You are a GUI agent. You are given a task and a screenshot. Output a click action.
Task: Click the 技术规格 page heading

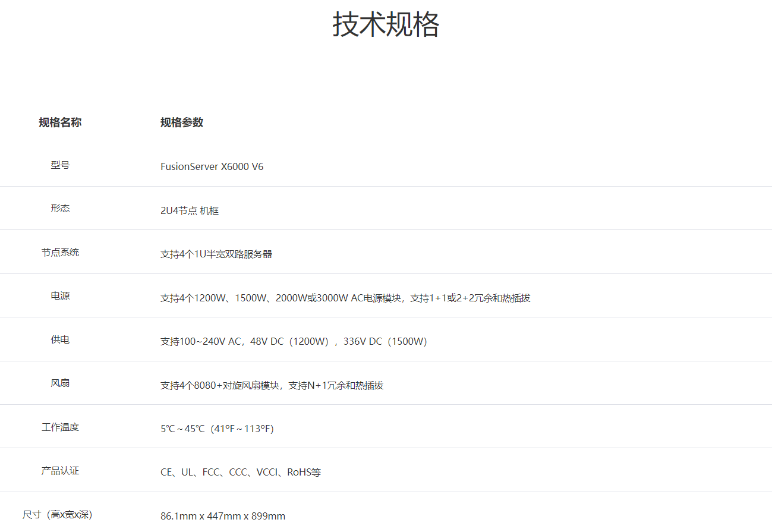386,25
